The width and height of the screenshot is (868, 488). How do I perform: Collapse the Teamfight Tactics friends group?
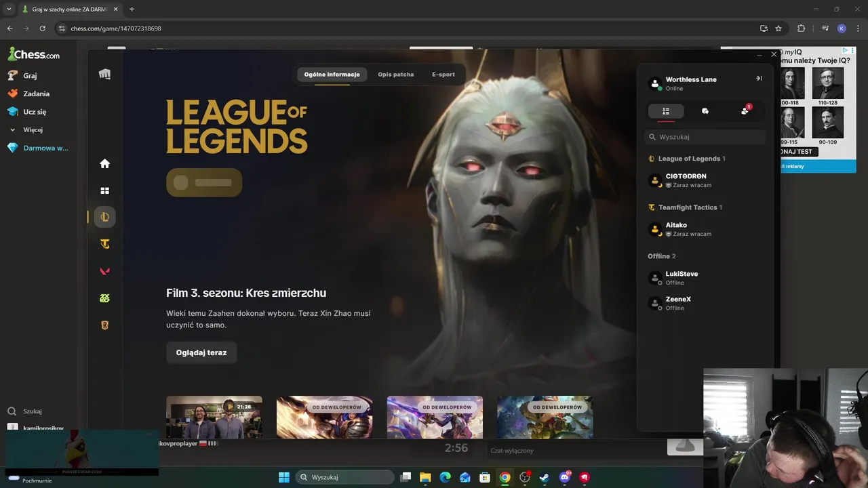coord(685,207)
